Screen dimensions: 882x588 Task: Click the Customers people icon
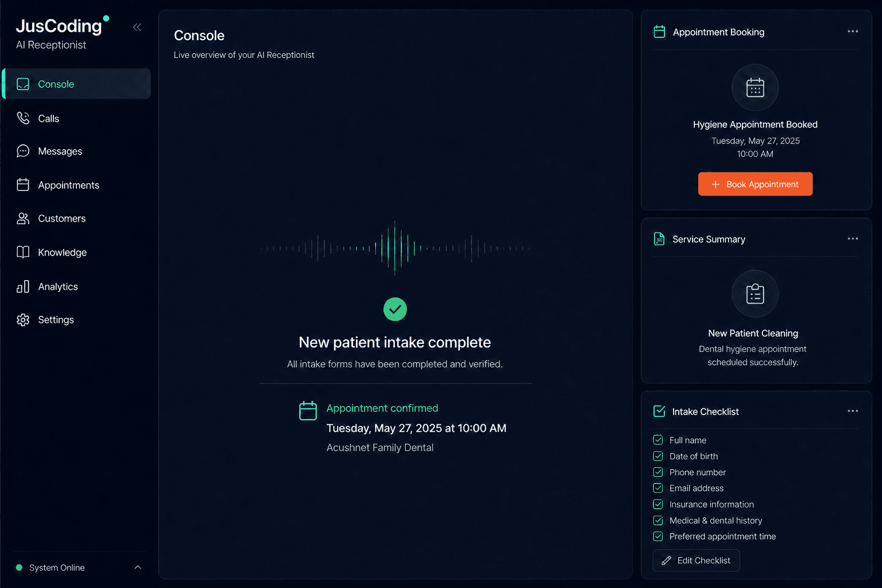pyautogui.click(x=23, y=219)
